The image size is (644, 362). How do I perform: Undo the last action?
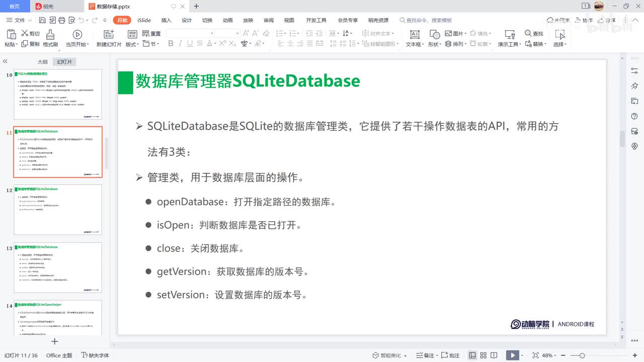(x=81, y=20)
